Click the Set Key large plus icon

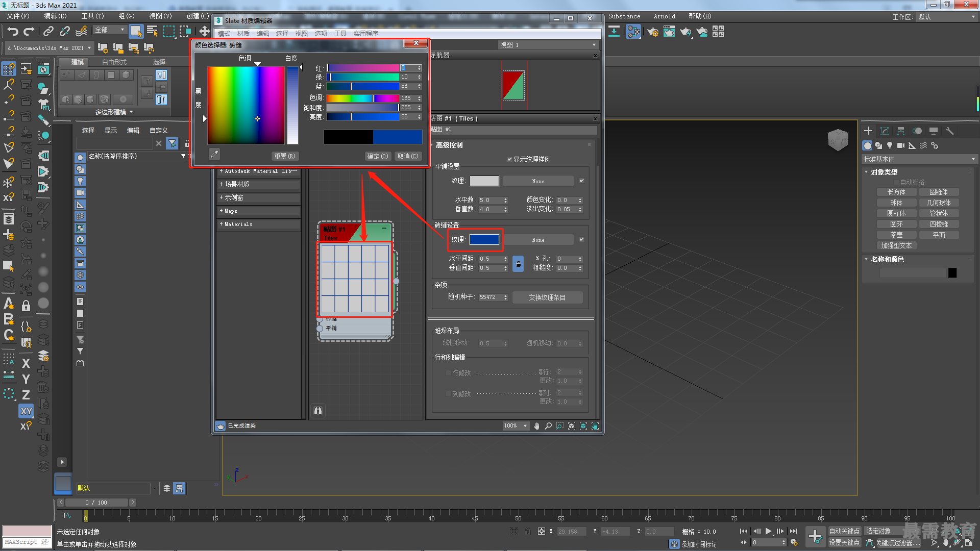tap(815, 537)
